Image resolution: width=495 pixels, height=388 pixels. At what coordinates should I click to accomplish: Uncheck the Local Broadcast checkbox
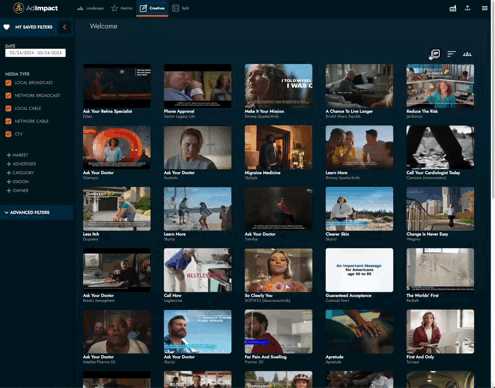point(9,83)
